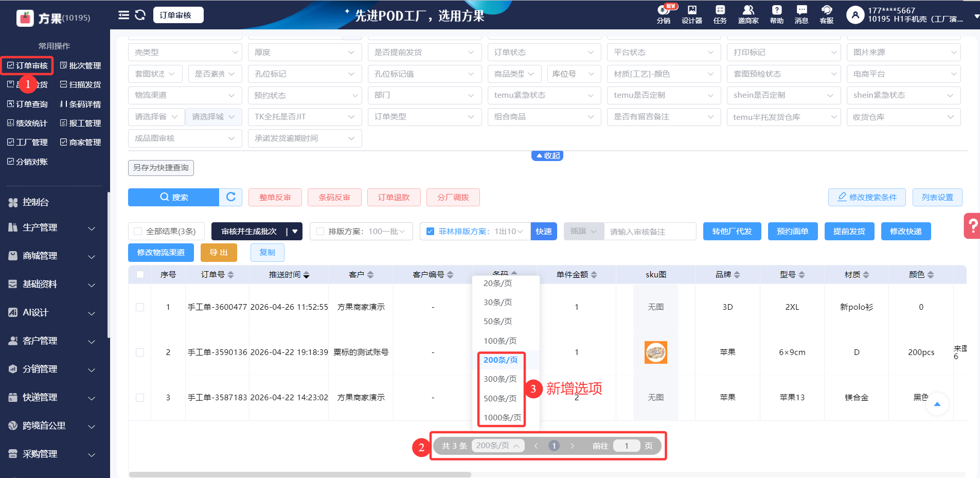The image size is (980, 478).
Task: Click the refresh icon in the top bar
Action: pyautogui.click(x=140, y=15)
